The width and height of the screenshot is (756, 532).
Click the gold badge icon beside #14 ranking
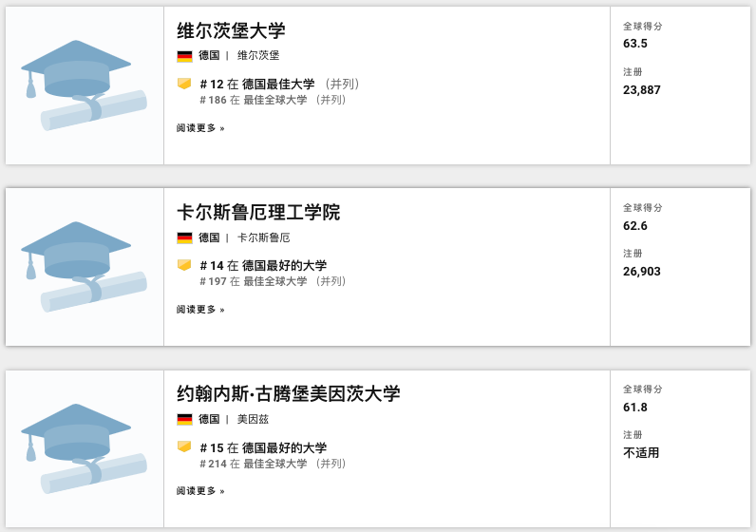184,265
